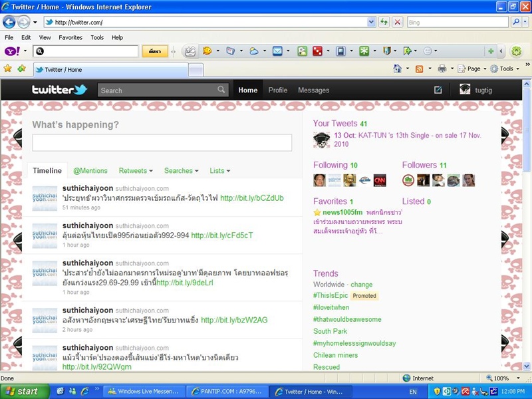Viewport: 532px width, 399px height.
Task: Go to the browser Home page icon
Action: pos(397,68)
